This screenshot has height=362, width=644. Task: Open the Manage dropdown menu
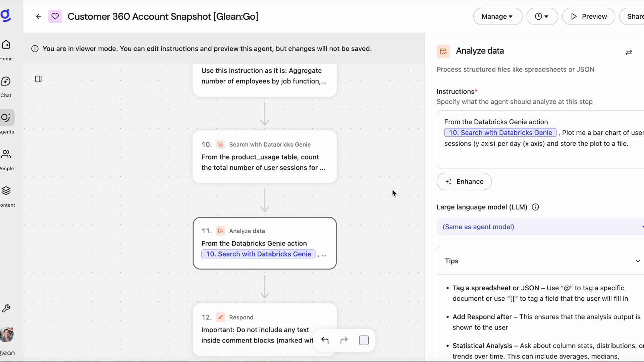[x=497, y=16]
